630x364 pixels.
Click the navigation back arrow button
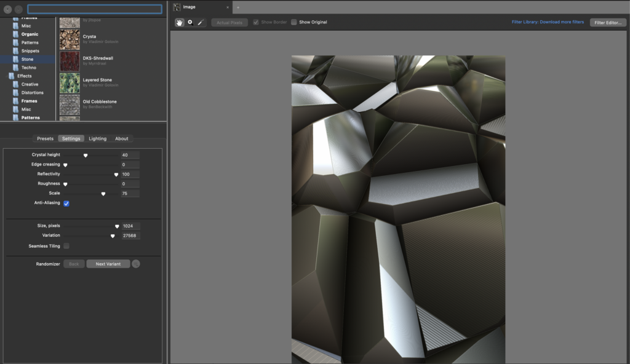pyautogui.click(x=8, y=9)
